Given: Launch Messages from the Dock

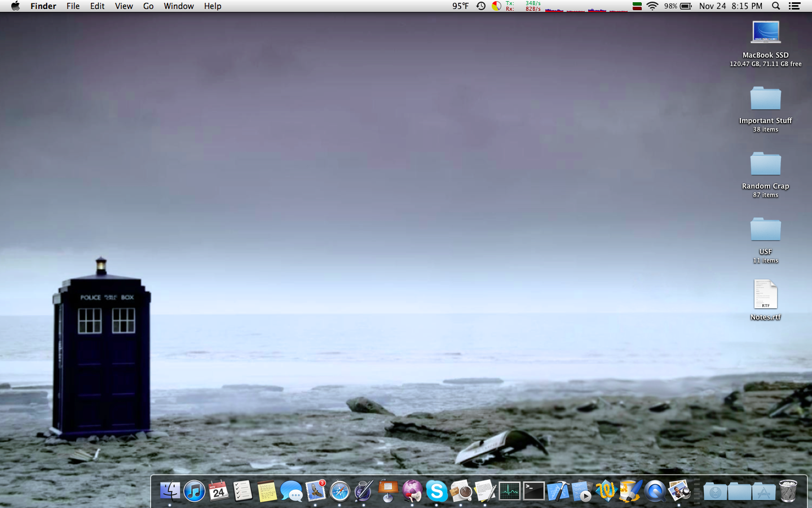Looking at the screenshot, I should pos(292,491).
